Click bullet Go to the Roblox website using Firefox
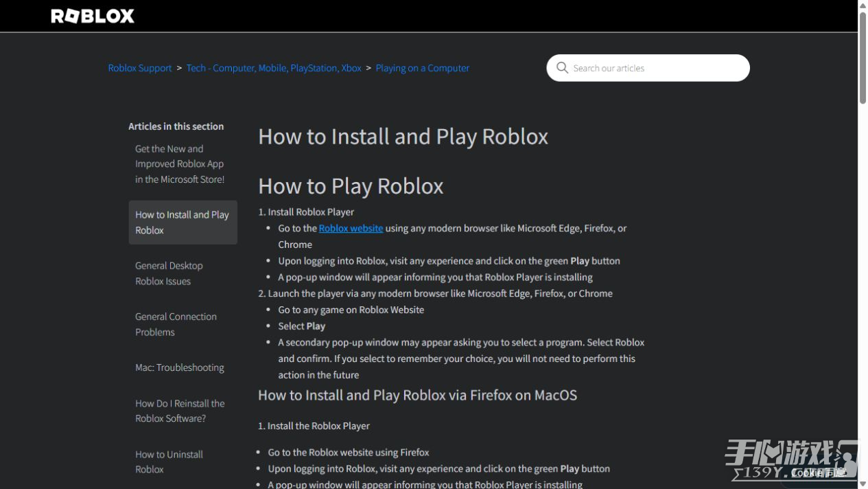 click(349, 453)
